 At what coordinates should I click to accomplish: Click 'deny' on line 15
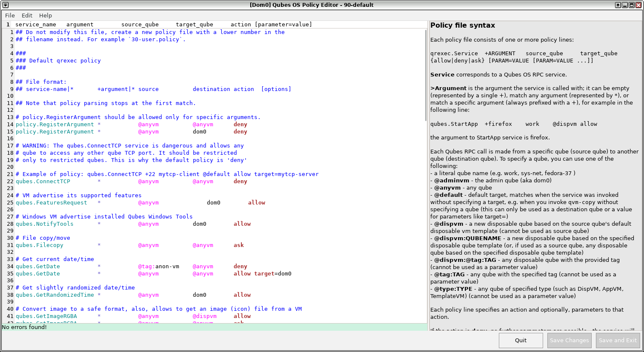240,131
